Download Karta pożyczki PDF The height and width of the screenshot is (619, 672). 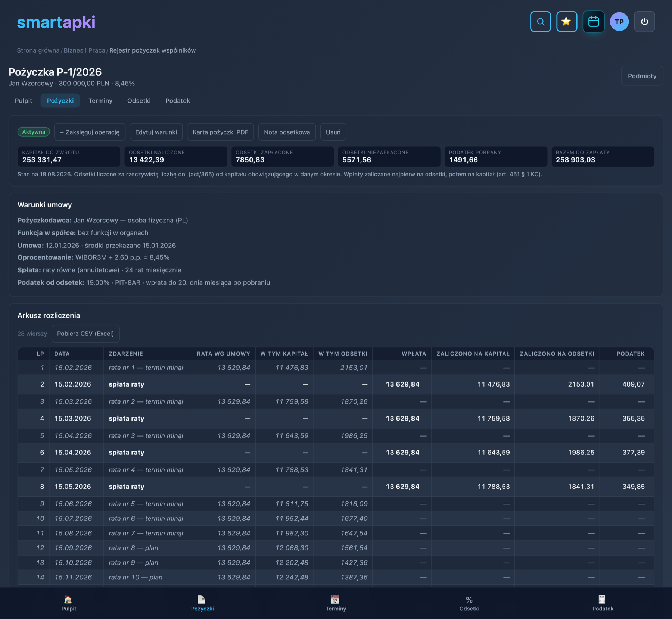(x=220, y=132)
